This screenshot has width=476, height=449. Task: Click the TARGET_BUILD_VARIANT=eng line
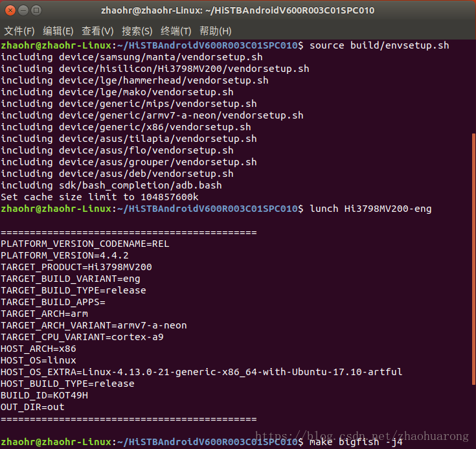click(71, 279)
